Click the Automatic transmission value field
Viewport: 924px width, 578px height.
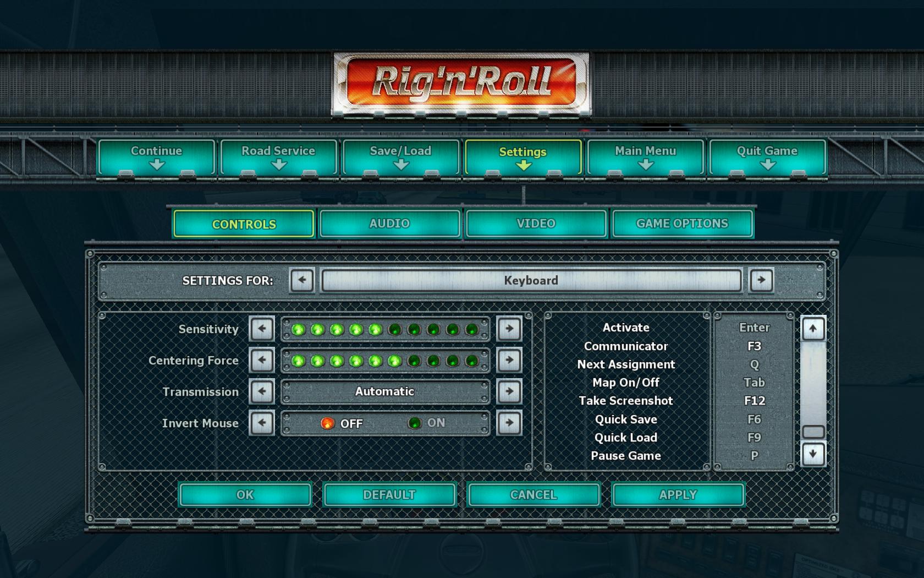385,392
